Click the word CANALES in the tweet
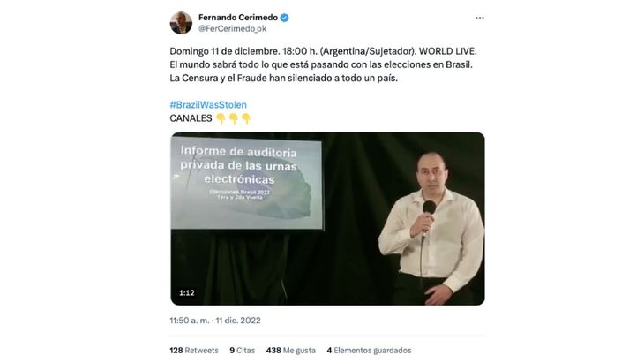 pos(191,118)
